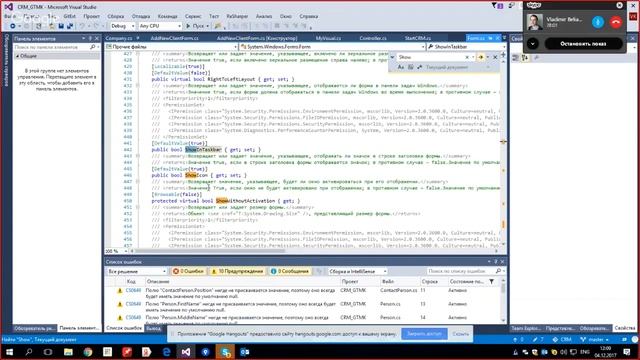Click the Save icon in toolbar
This screenshot has width=640, height=360.
(61, 26)
